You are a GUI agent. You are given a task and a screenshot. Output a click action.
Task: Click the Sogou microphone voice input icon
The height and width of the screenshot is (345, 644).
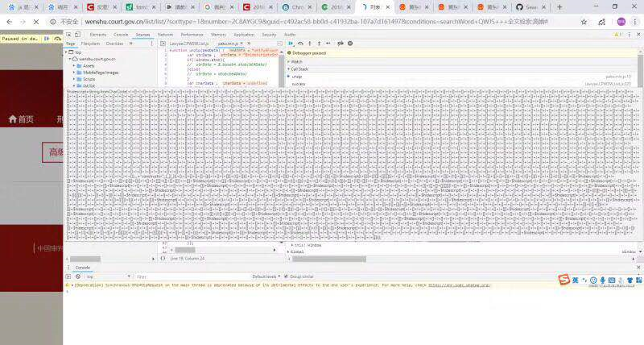[602, 280]
